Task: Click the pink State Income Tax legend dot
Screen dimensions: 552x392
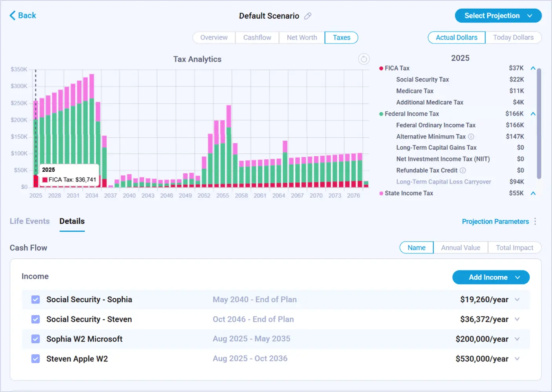Action: coord(381,193)
